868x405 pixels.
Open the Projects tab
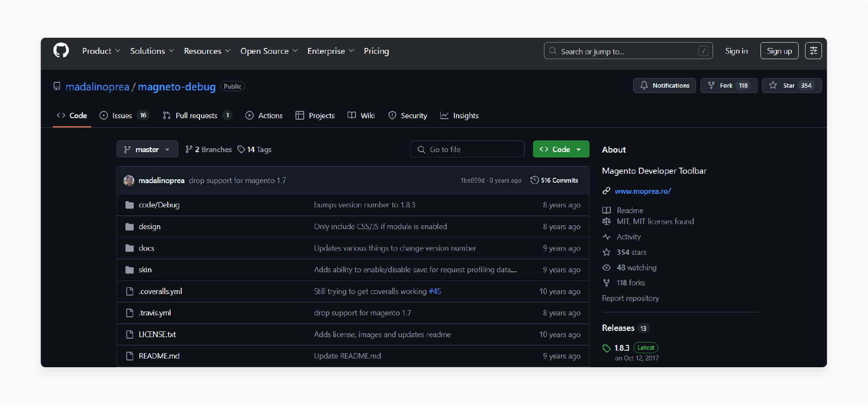tap(315, 115)
